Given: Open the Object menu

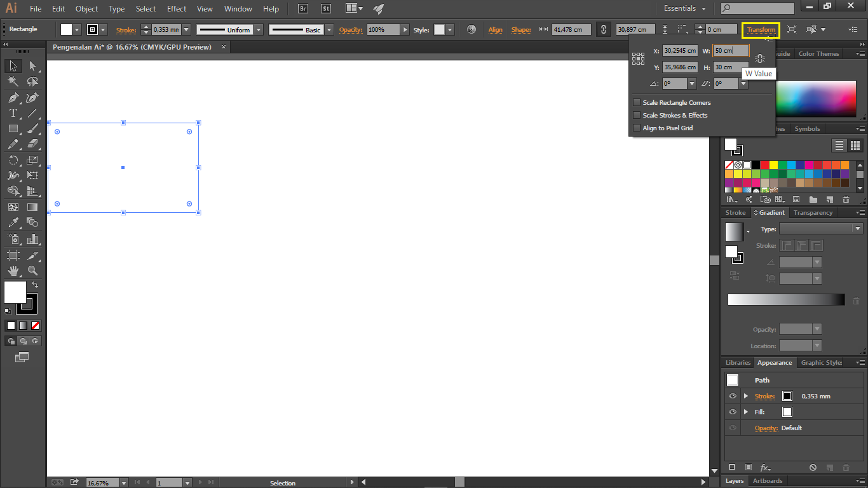Looking at the screenshot, I should tap(86, 9).
